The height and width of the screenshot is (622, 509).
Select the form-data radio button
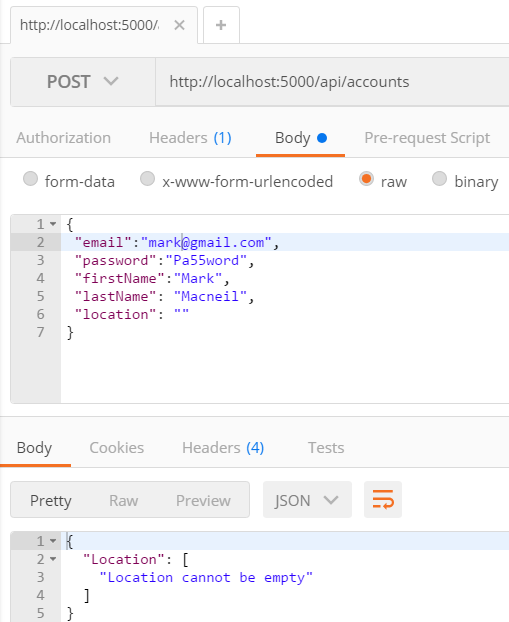click(31, 179)
